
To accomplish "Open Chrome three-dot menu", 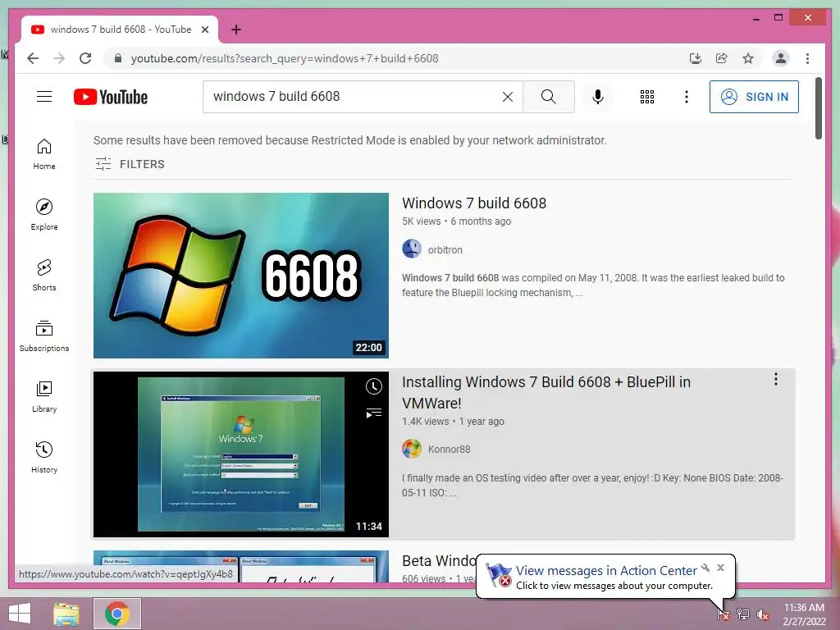I will [x=807, y=58].
